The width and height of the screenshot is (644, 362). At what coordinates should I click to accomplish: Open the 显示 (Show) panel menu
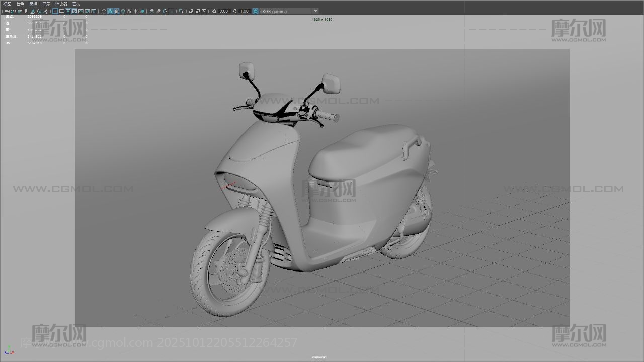pos(46,4)
